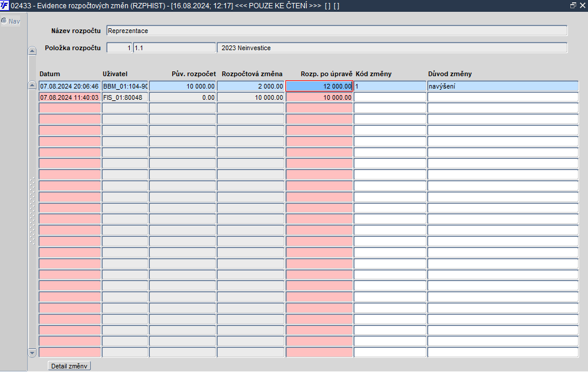Click Kód změny cell with value 1
The image size is (588, 372).
pyautogui.click(x=390, y=86)
